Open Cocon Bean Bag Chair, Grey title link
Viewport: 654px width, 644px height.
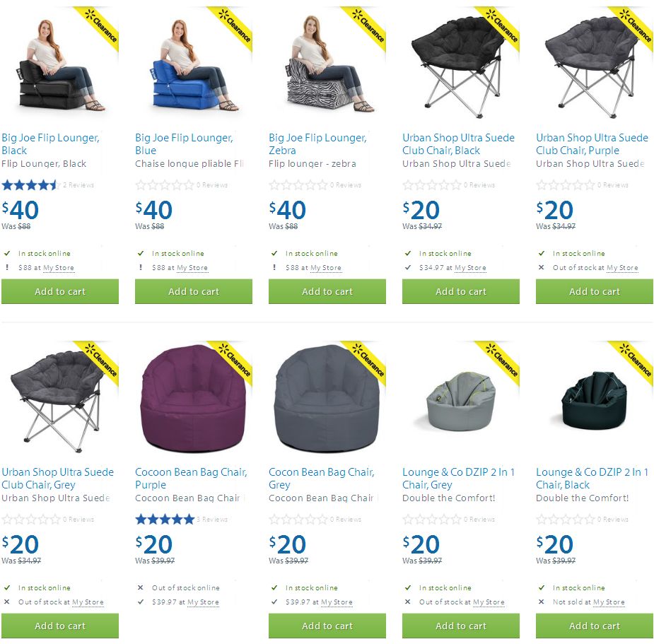pos(321,479)
